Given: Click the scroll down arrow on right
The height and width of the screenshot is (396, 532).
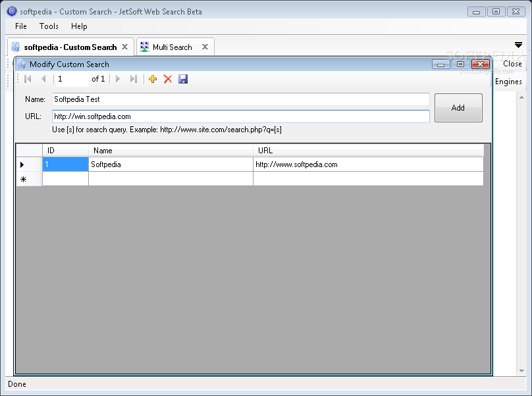Looking at the screenshot, I should [521, 371].
